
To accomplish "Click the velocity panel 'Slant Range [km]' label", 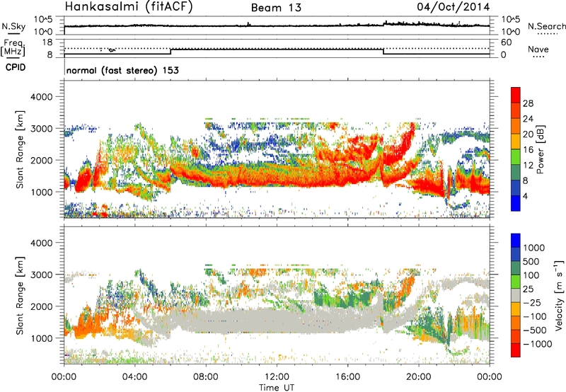I will (20, 296).
